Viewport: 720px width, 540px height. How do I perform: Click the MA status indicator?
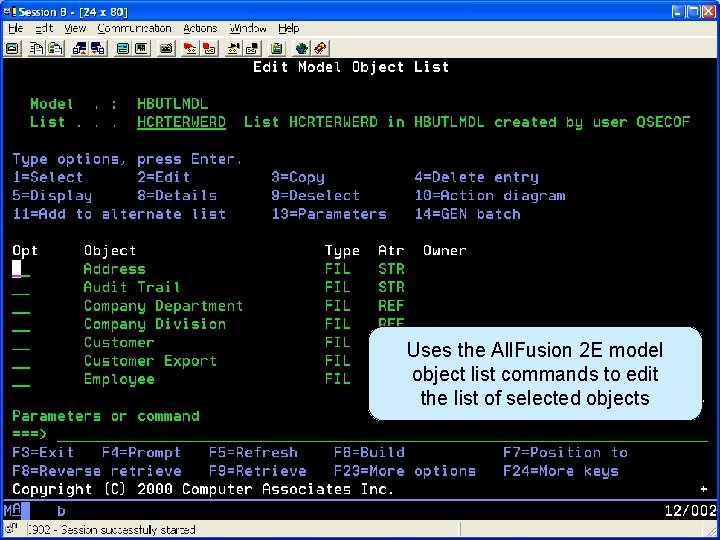12,510
